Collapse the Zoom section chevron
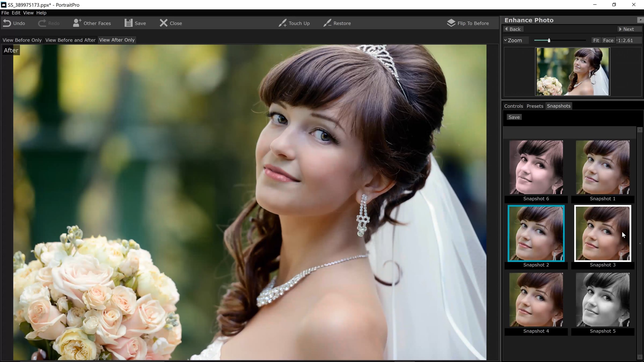Viewport: 644px width, 362px height. point(506,40)
